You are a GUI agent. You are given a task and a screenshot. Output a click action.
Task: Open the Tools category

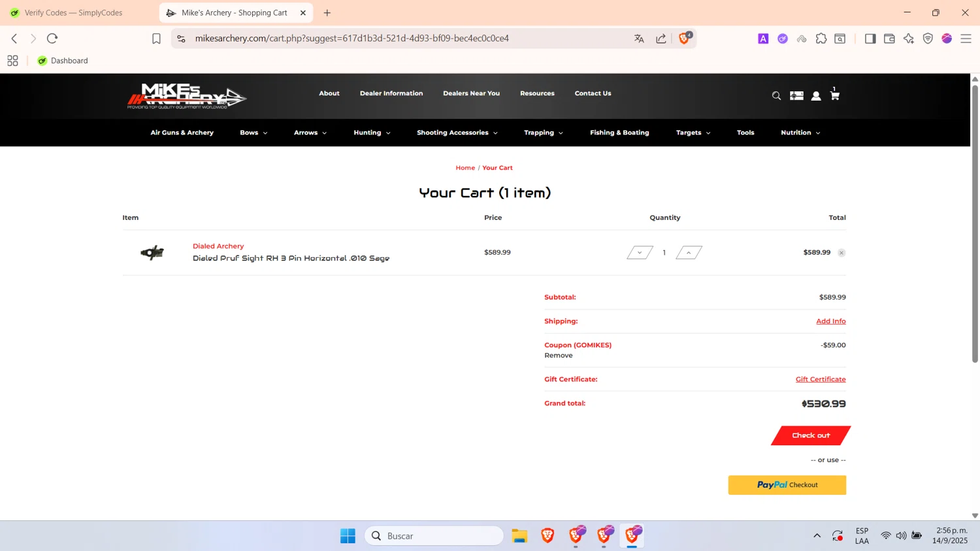coord(745,133)
